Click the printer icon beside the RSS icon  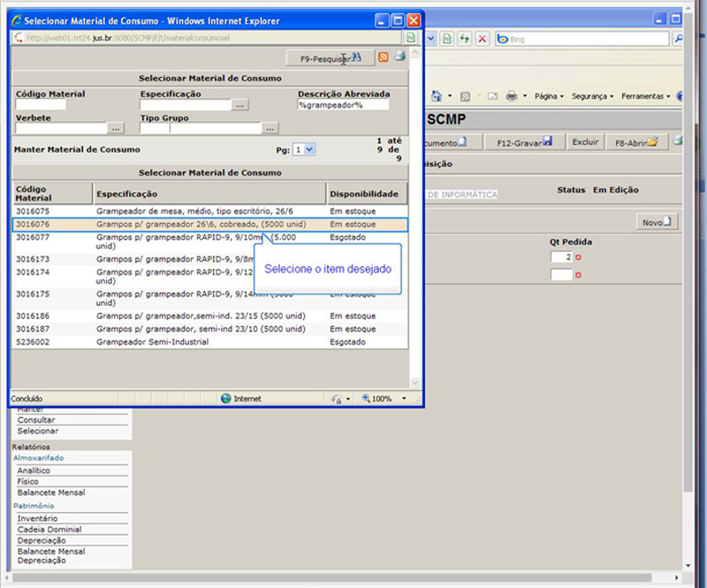pos(400,57)
